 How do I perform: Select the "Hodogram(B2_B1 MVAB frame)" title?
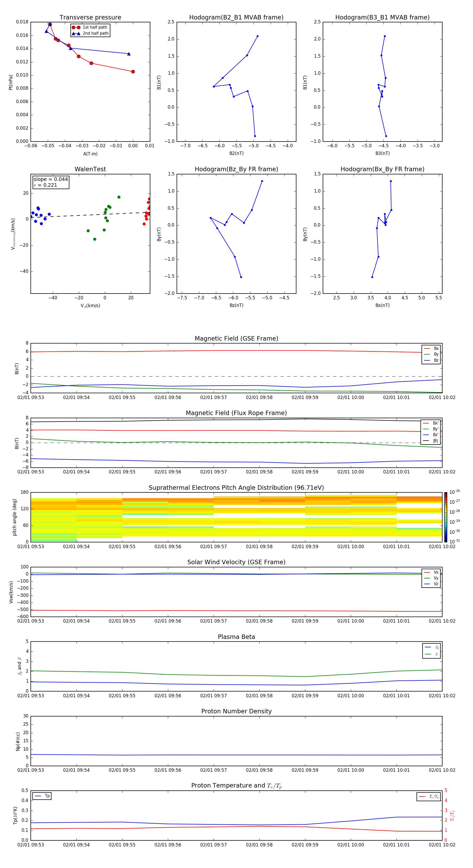click(x=236, y=18)
